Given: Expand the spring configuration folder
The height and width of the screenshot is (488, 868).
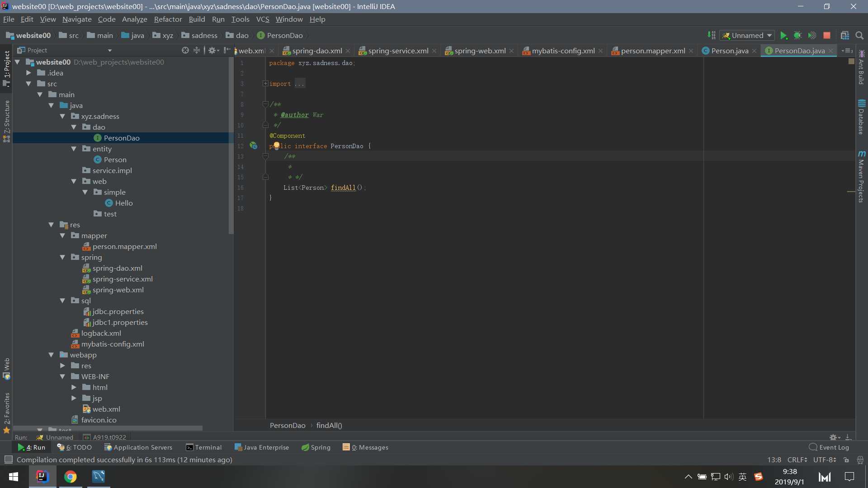Looking at the screenshot, I should pos(62,257).
